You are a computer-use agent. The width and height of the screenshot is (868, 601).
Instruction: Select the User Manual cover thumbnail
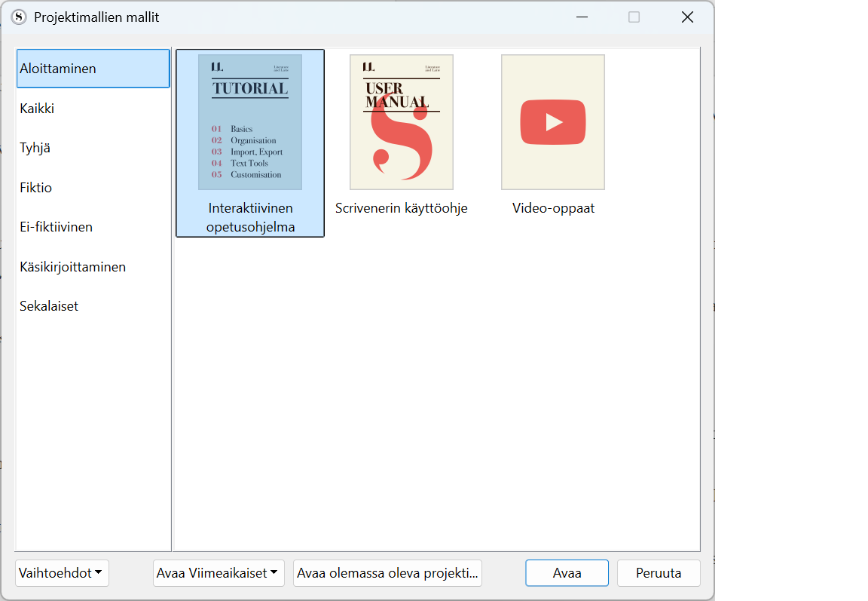[402, 122]
